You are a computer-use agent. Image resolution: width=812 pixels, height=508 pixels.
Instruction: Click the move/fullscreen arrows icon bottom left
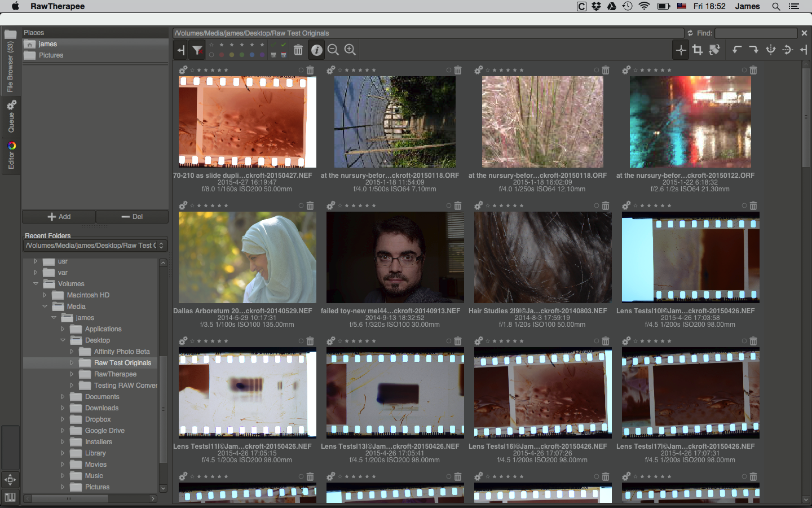10,480
